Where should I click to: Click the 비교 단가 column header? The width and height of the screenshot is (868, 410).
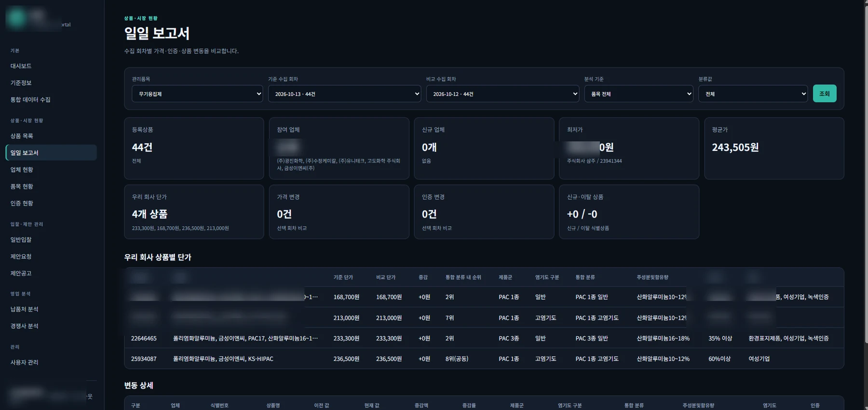coord(386,277)
